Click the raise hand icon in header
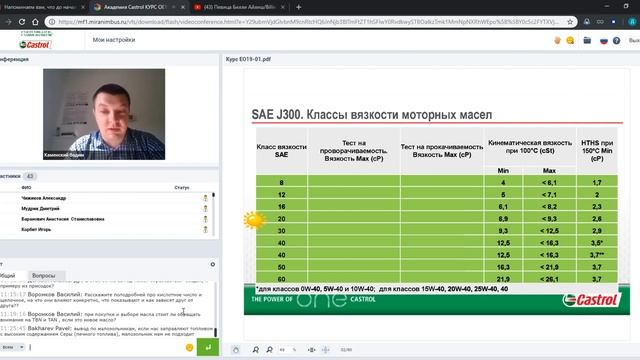The width and height of the screenshot is (640, 360). click(557, 40)
